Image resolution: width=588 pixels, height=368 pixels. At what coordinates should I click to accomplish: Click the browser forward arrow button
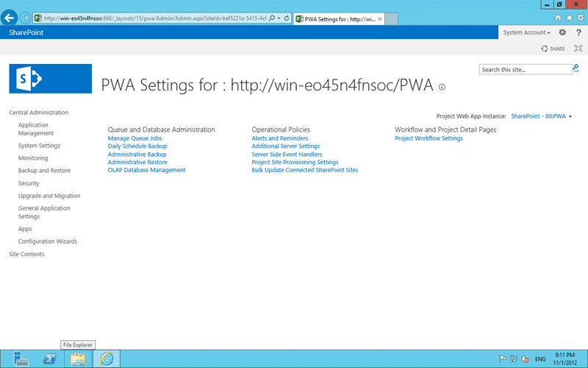25,18
